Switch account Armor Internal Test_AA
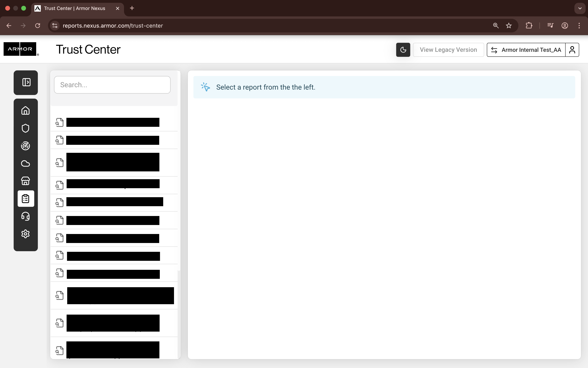The height and width of the screenshot is (368, 588). 526,50
